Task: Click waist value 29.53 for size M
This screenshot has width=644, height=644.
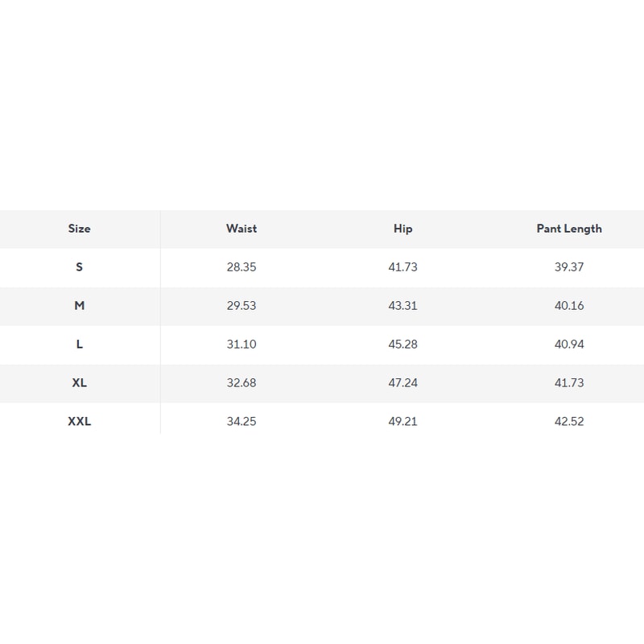Action: 242,306
